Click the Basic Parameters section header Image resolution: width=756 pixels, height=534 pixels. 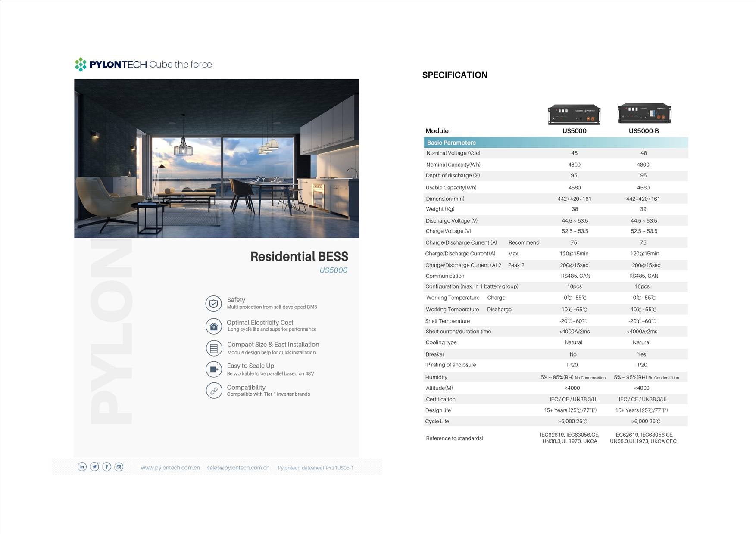tap(451, 143)
